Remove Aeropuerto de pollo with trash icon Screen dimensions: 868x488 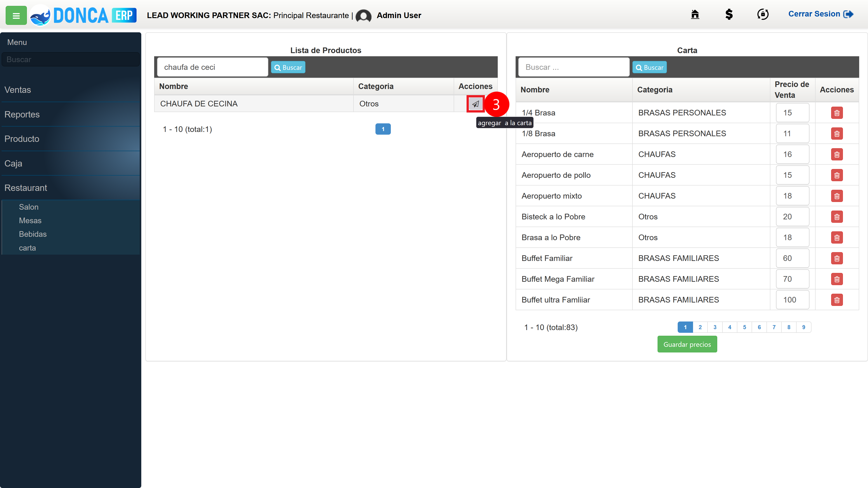click(837, 175)
